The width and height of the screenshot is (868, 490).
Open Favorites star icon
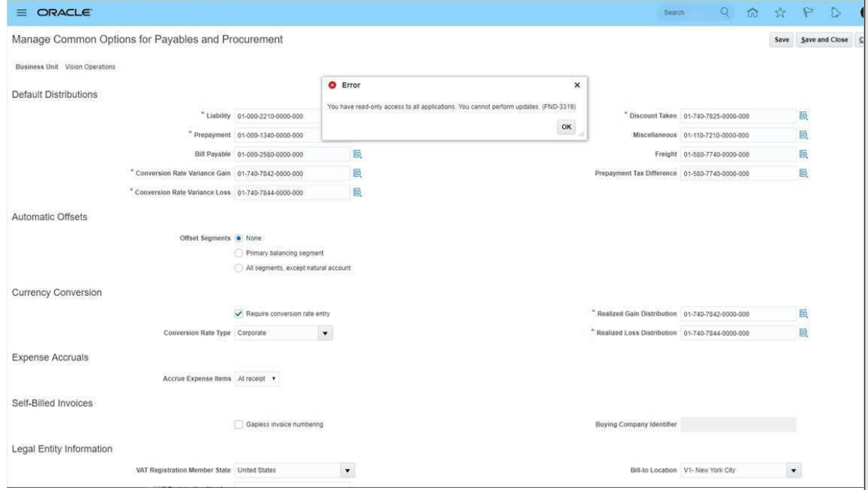point(780,12)
